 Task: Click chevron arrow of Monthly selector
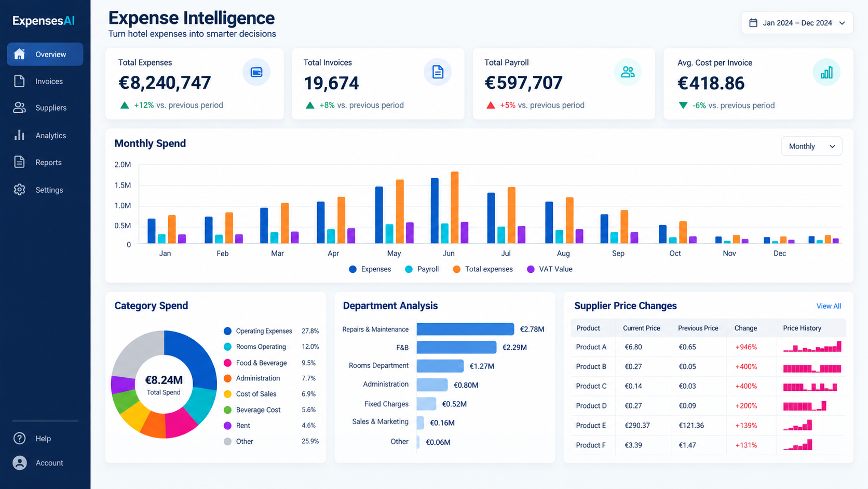click(832, 147)
